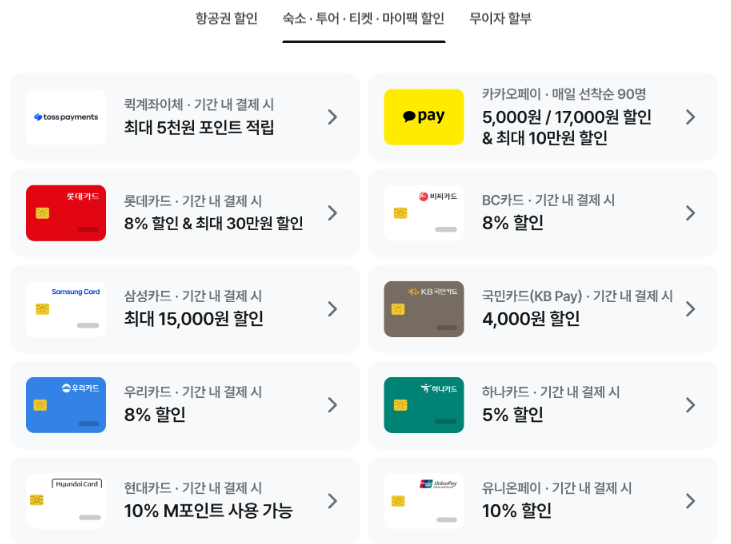
Task: Expand the Kakao Pay discount chevron
Action: pyautogui.click(x=690, y=117)
